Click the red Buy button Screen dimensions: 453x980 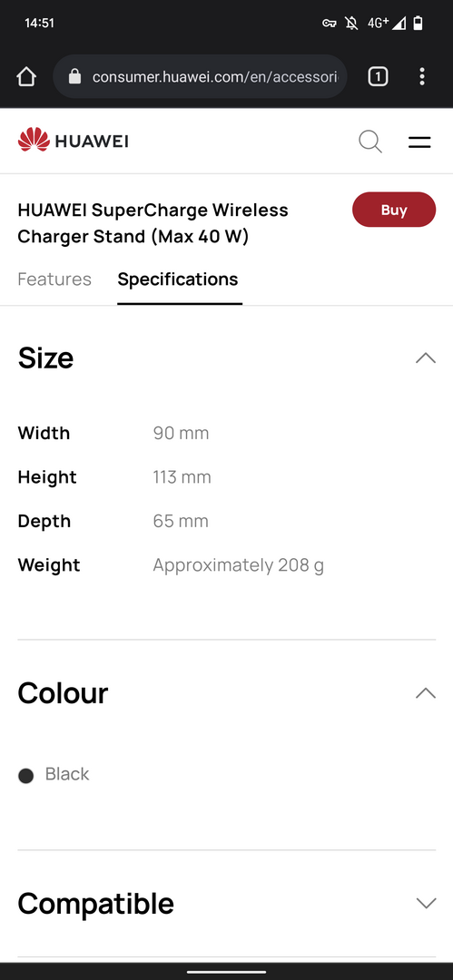(x=394, y=210)
